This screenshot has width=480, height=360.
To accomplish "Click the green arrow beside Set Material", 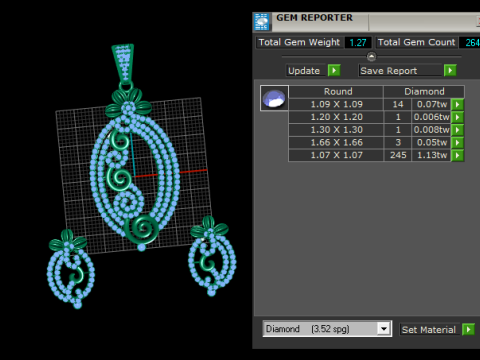I will [468, 329].
